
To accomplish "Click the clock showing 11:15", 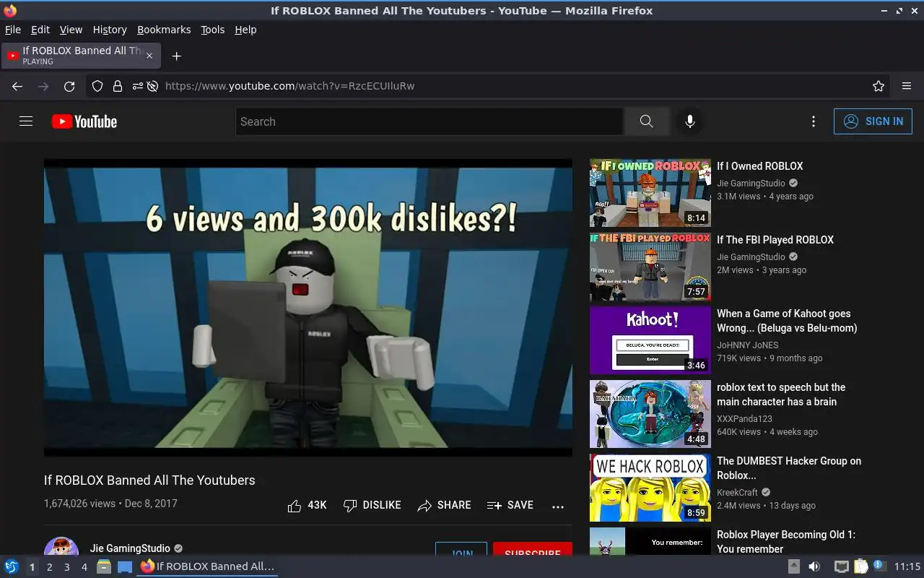I will 907,566.
